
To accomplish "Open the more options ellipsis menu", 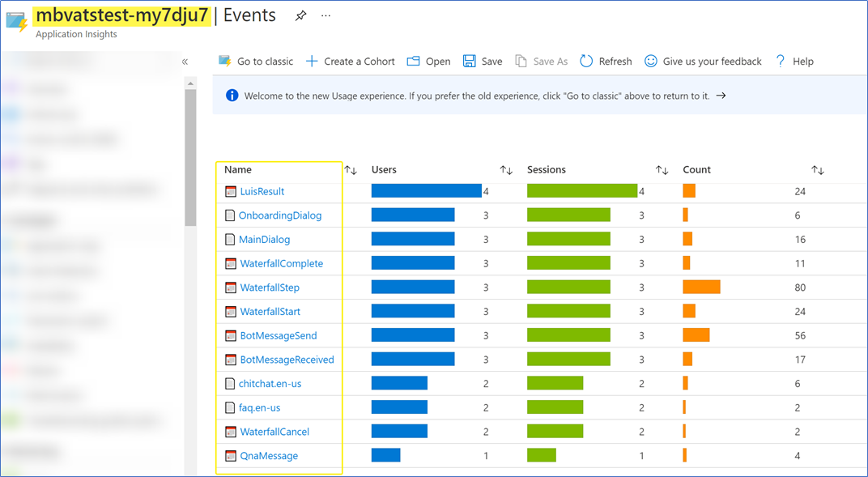I will (x=325, y=15).
